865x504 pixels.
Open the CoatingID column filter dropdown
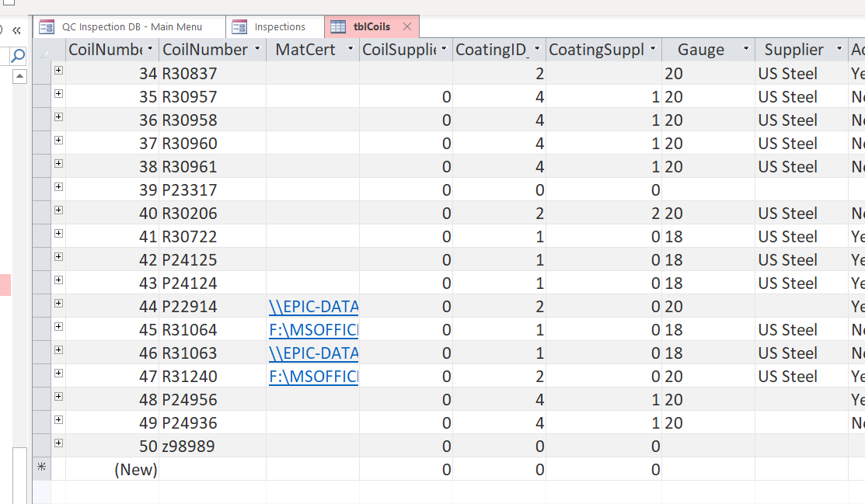[x=537, y=49]
